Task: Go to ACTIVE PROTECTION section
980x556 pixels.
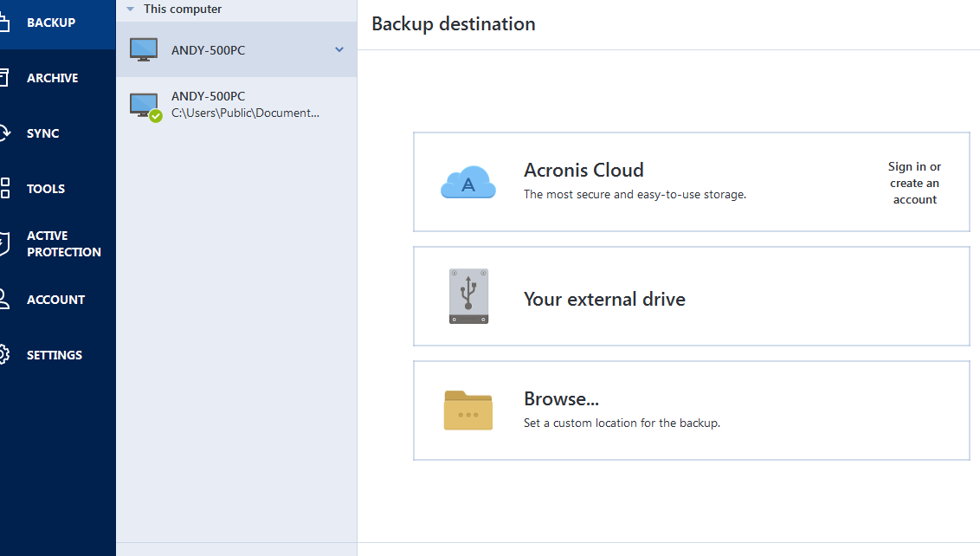Action: tap(63, 244)
